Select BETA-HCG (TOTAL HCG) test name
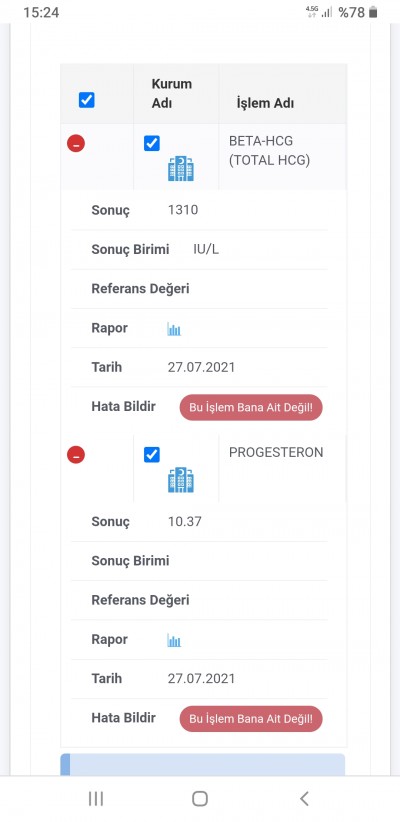This screenshot has height=822, width=400. [269, 150]
